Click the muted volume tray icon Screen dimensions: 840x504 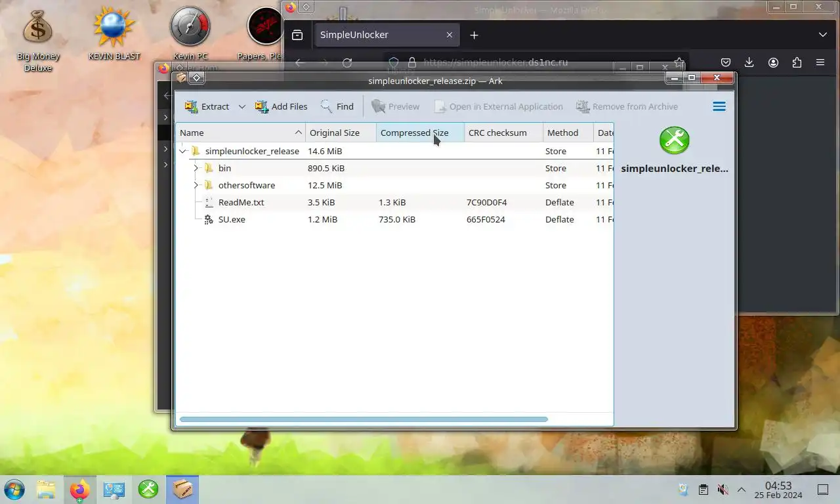click(723, 490)
